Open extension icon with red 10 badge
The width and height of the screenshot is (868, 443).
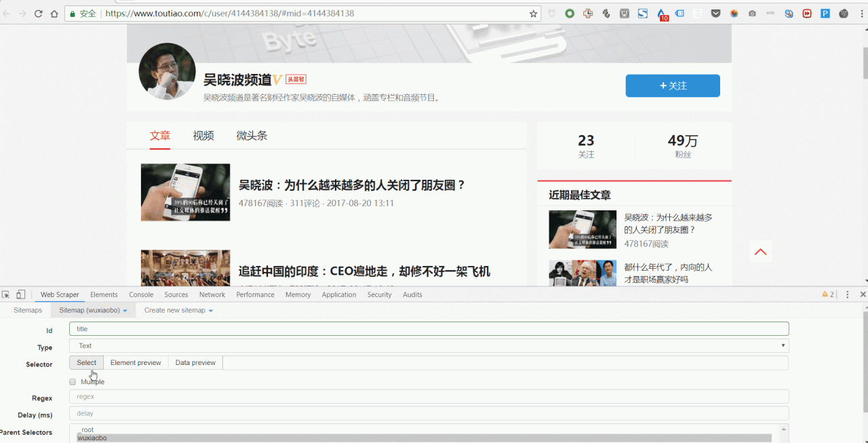pos(662,14)
